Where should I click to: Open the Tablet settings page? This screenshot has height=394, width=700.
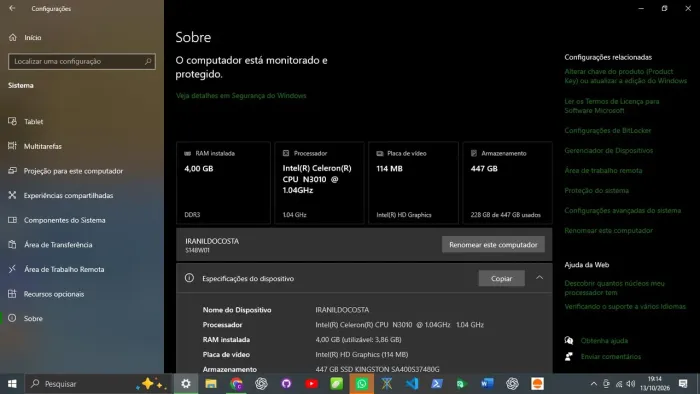[x=33, y=121]
